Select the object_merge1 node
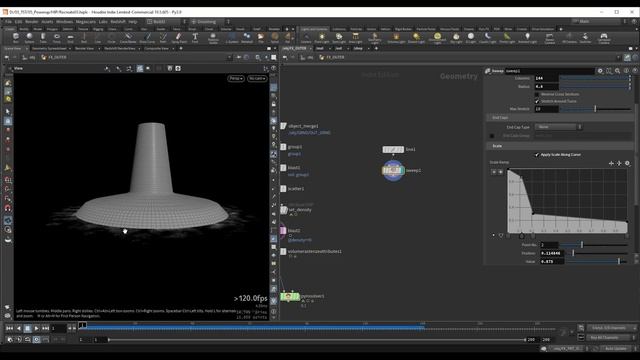Viewport: 640px width, 360px height. (283, 126)
